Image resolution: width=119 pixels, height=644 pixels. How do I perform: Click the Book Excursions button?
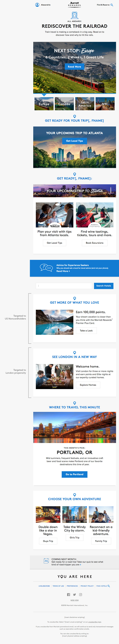95,243
